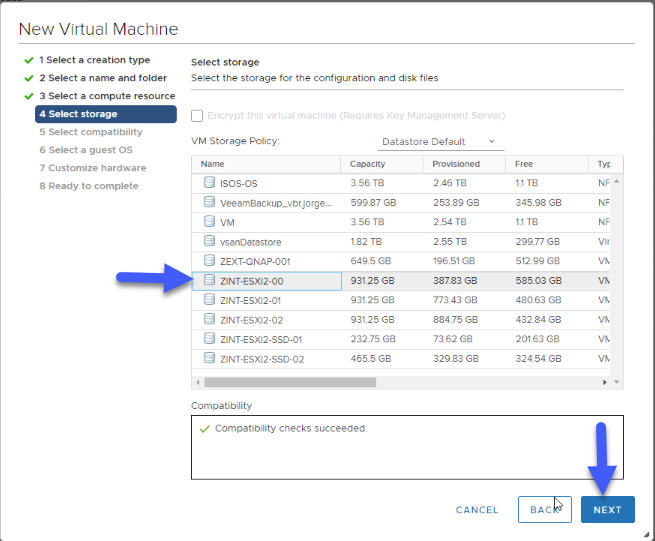The image size is (655, 541).
Task: Select the ZINT-ESXI2-00 datastore name
Action: coord(251,281)
